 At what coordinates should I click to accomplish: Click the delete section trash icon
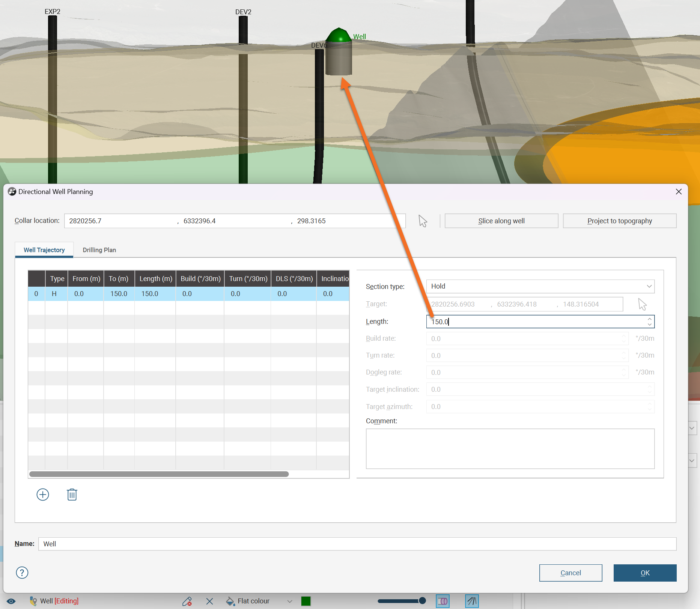click(72, 495)
